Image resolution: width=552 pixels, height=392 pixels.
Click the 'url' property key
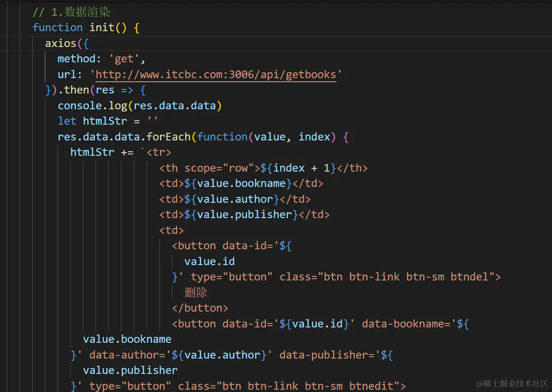[67, 75]
